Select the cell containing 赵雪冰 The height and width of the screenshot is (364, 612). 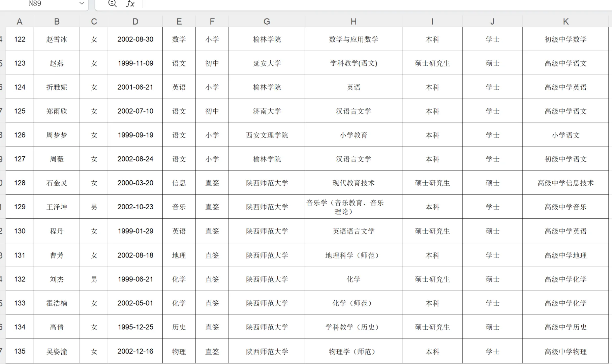tap(57, 39)
